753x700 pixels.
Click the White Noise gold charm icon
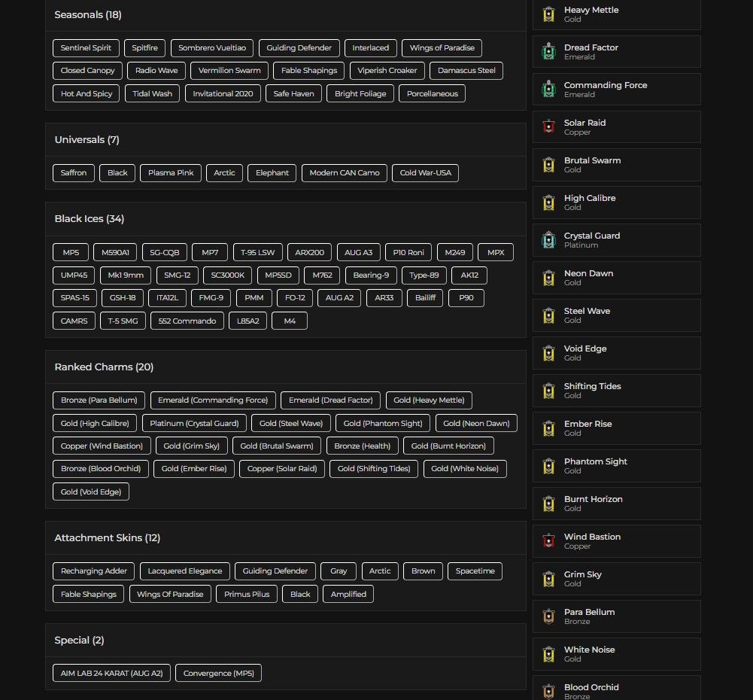(548, 654)
